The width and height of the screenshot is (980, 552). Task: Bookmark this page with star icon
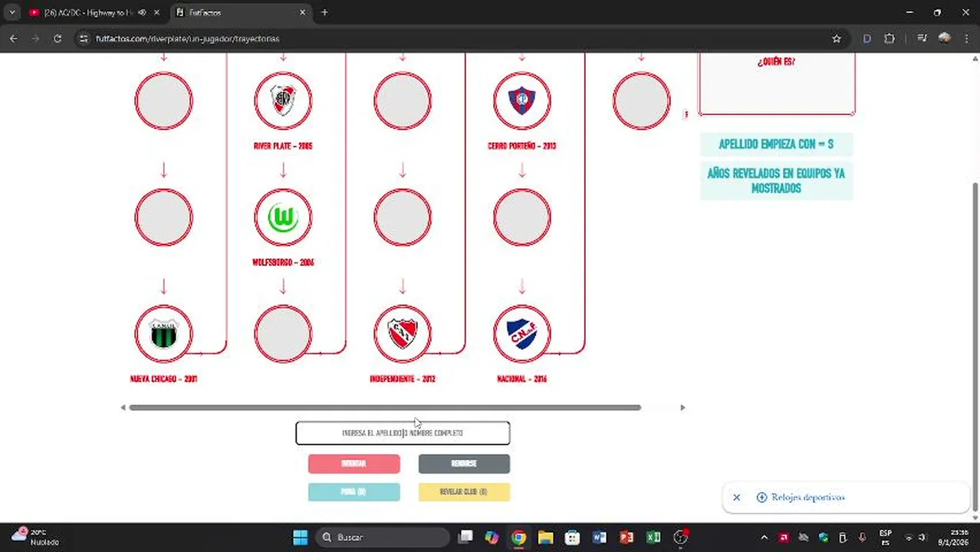[x=837, y=38]
